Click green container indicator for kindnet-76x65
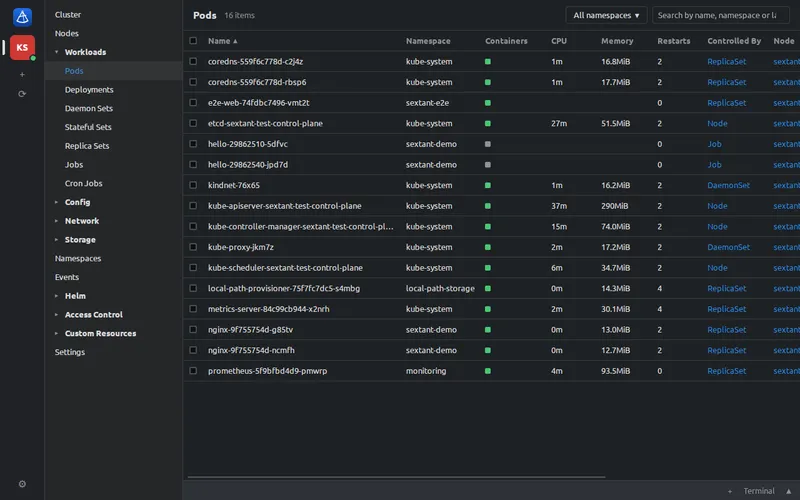The height and width of the screenshot is (500, 800). pyautogui.click(x=488, y=185)
